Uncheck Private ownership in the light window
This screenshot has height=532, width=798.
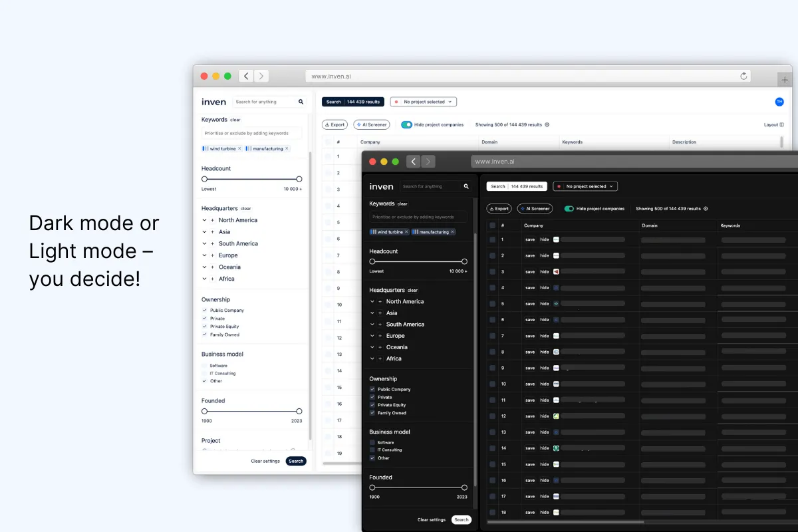pyautogui.click(x=205, y=319)
